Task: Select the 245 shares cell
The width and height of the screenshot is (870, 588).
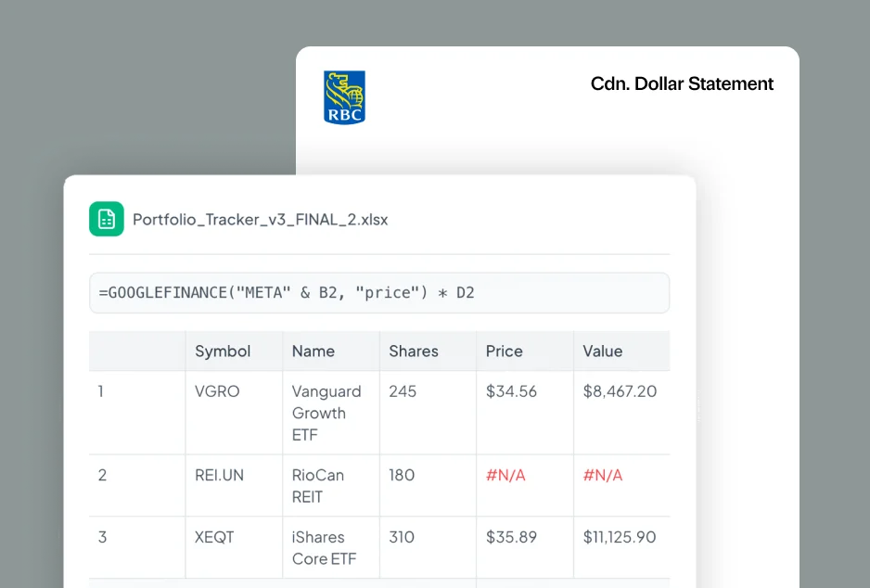Action: pos(403,391)
